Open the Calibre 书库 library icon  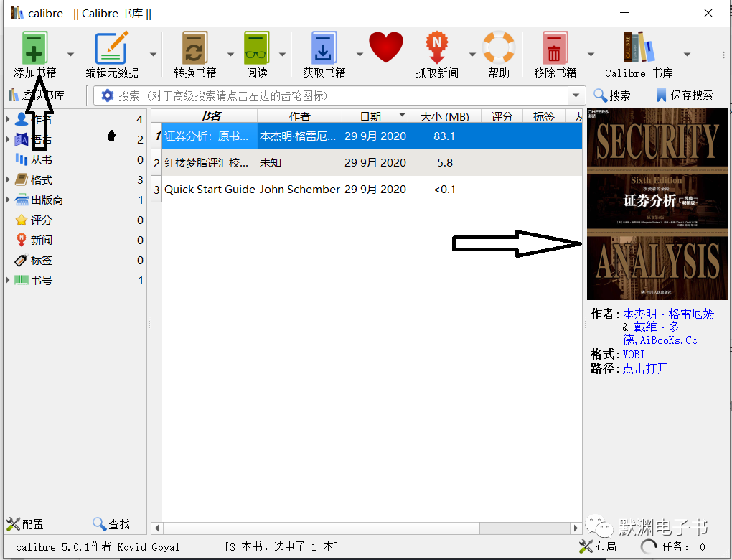[x=639, y=47]
